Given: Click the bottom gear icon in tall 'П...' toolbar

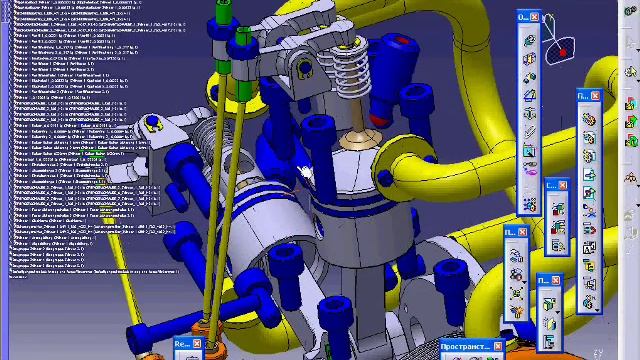Looking at the screenshot, I should (588, 302).
